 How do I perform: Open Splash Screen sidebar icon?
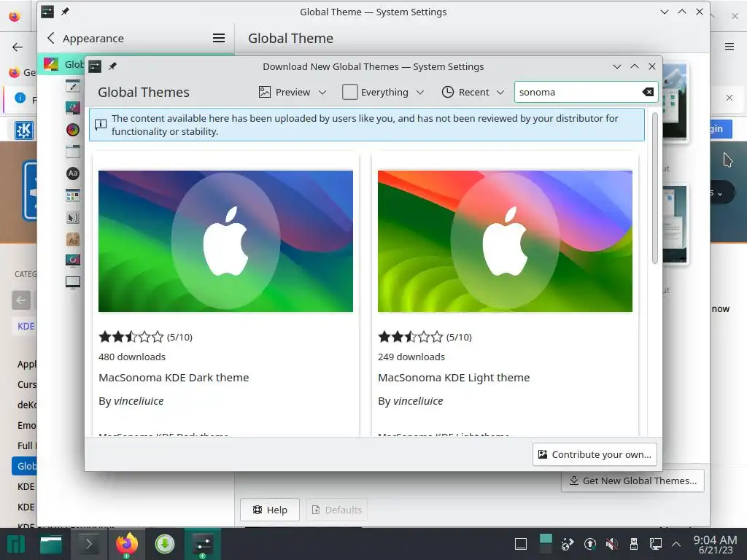click(x=73, y=260)
